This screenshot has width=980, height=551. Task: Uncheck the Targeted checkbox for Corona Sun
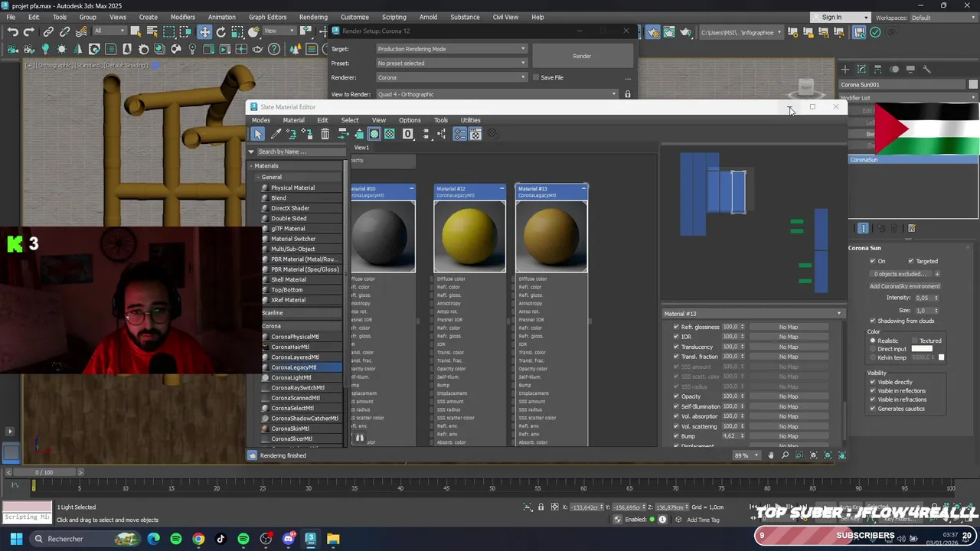coord(910,261)
